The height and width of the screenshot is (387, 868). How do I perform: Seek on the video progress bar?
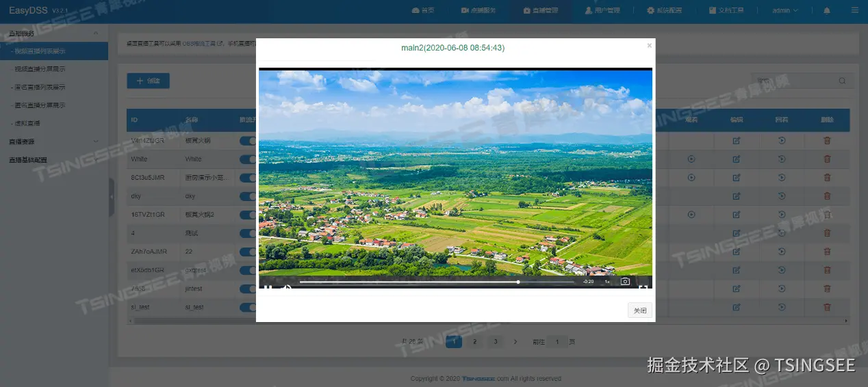click(x=437, y=282)
